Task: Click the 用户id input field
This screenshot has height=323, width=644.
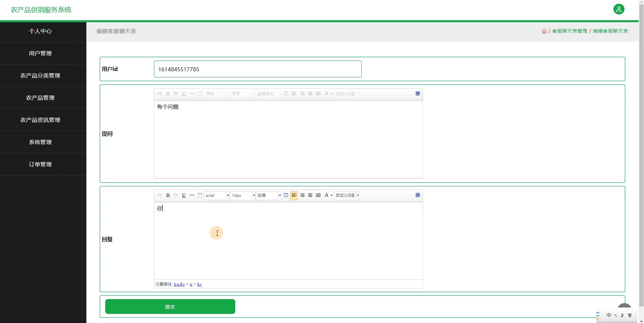Action: [x=258, y=69]
